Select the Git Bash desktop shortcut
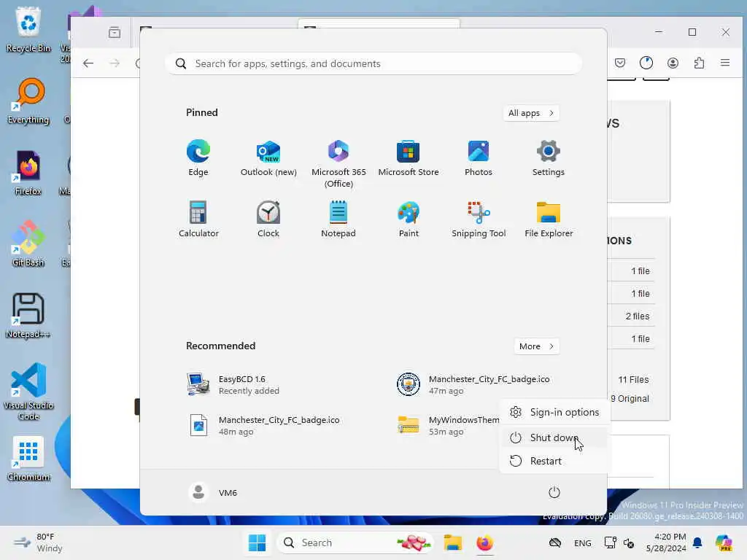Screen dimensions: 747x560 click(x=28, y=244)
